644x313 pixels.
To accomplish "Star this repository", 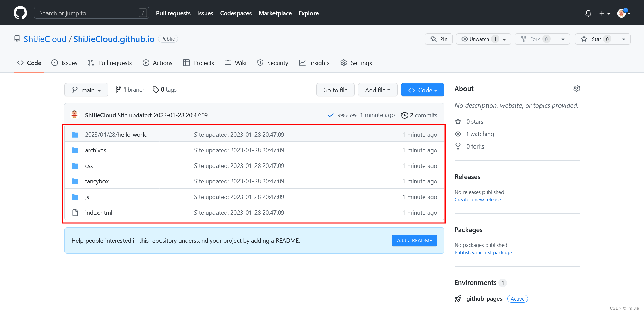I will [596, 39].
